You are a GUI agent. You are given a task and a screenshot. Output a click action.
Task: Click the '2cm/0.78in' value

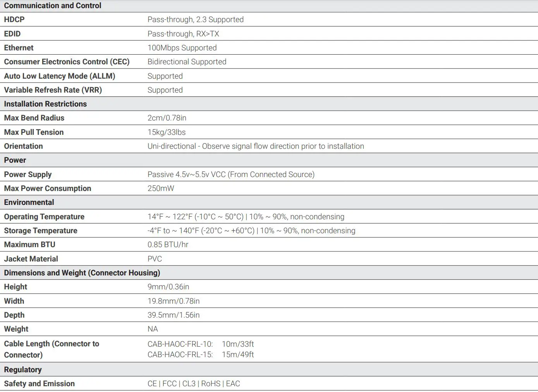[167, 118]
